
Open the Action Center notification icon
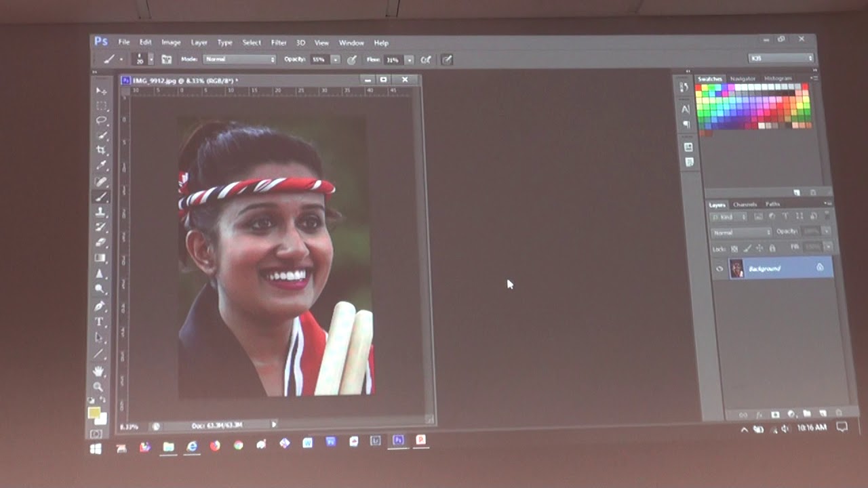point(842,427)
